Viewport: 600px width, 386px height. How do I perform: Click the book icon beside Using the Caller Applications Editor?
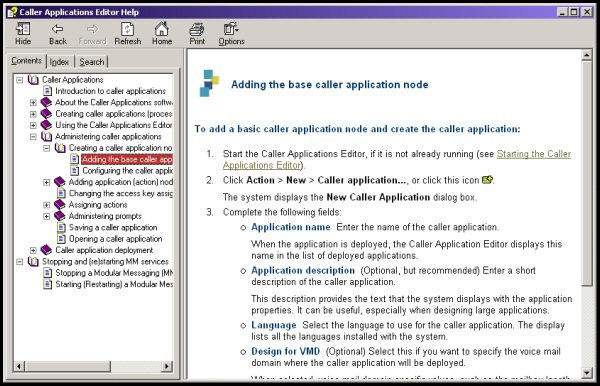coord(46,125)
